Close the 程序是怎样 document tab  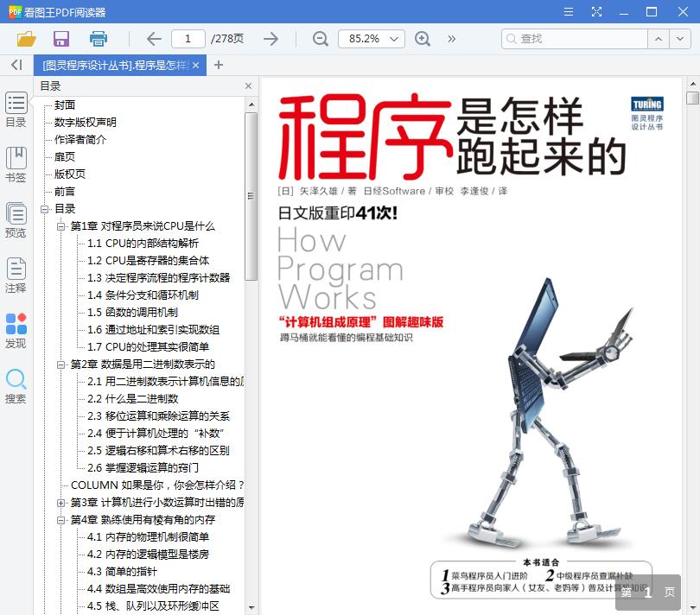(195, 65)
